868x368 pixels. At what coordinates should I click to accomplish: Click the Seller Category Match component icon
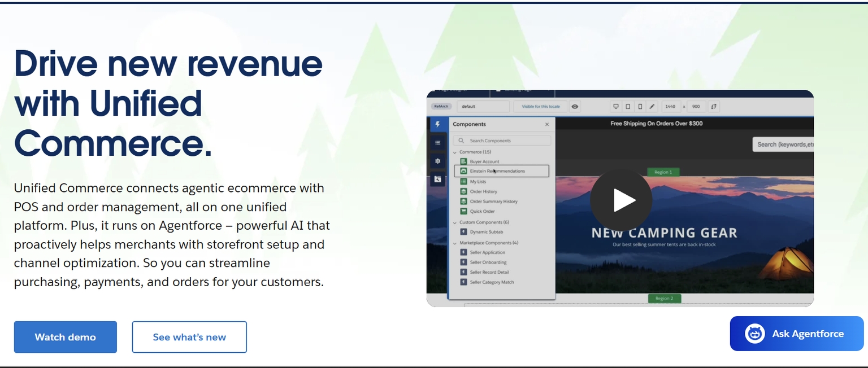point(463,282)
